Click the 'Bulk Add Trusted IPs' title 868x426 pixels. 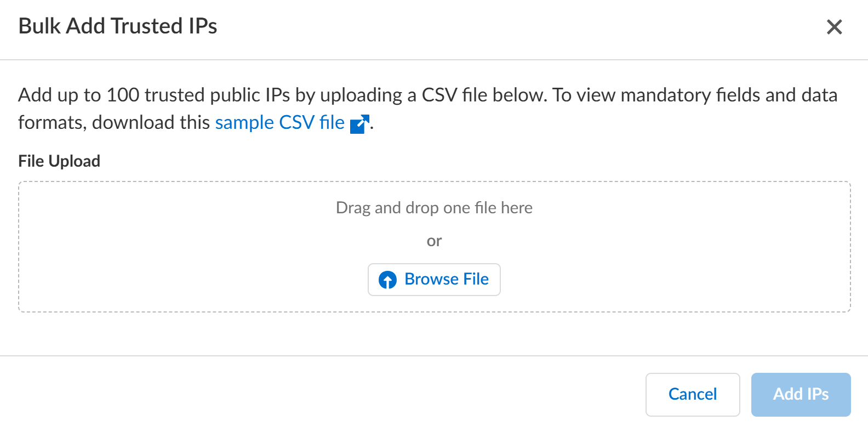tap(118, 26)
